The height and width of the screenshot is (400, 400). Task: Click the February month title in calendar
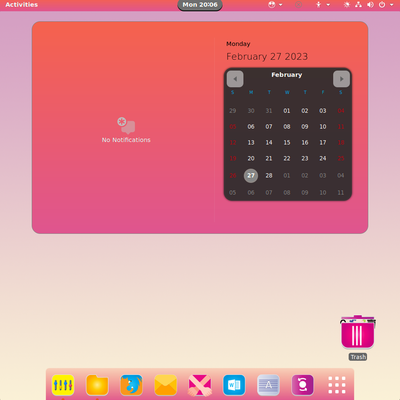[x=287, y=75]
